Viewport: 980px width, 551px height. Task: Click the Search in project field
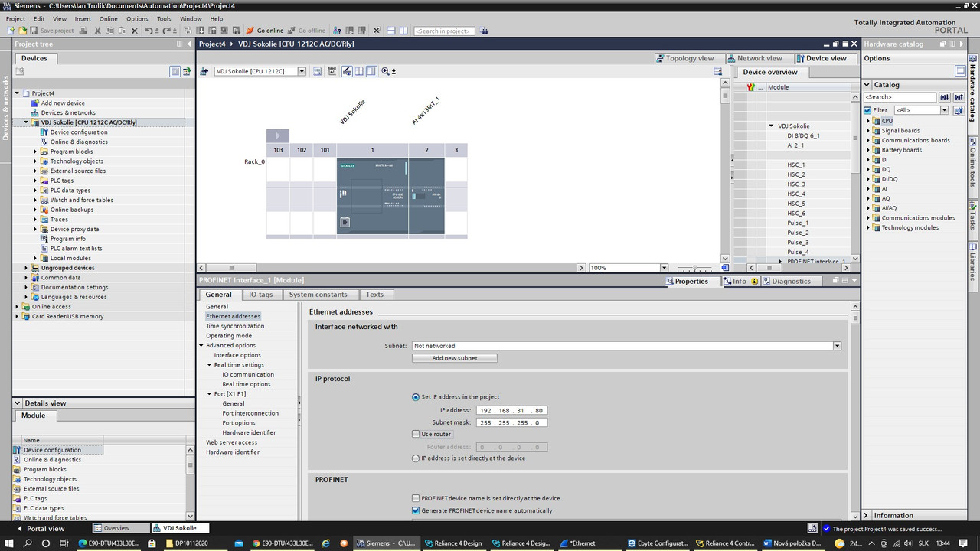coord(444,31)
